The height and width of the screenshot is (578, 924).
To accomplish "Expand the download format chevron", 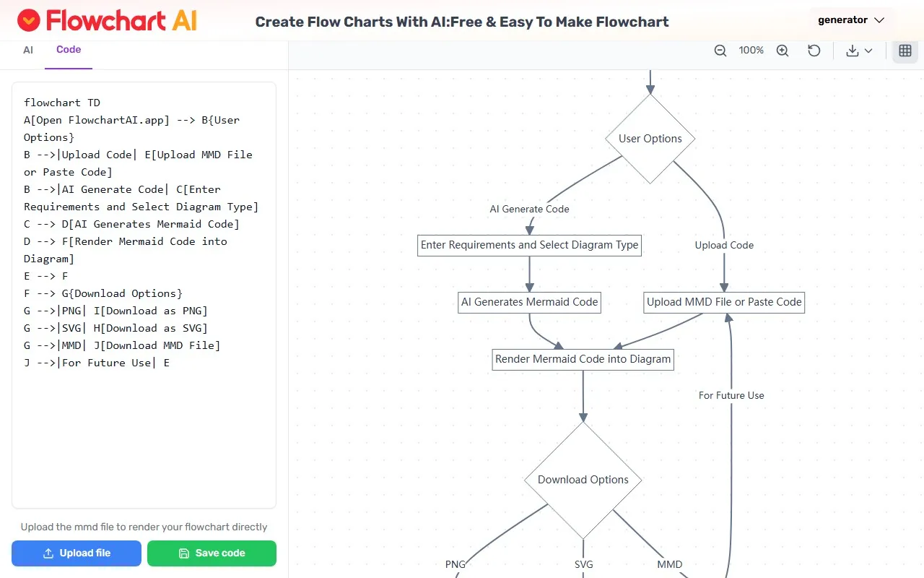I will point(868,51).
